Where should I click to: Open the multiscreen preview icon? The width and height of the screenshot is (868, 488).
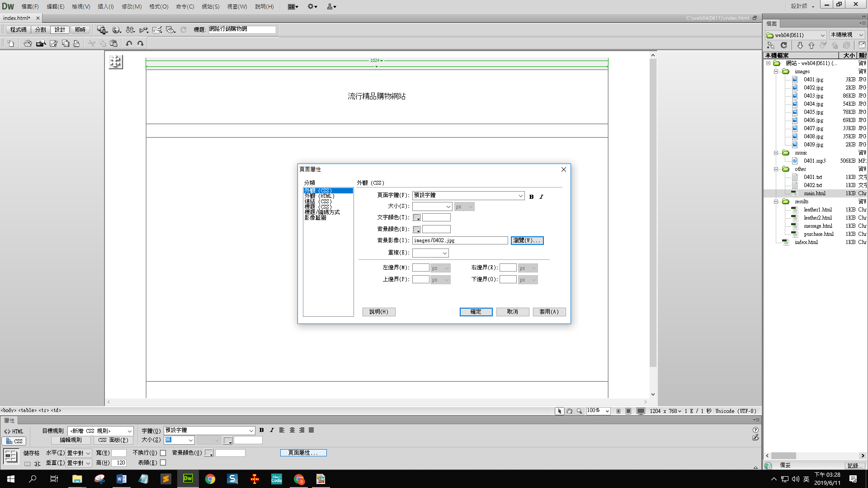(102, 30)
